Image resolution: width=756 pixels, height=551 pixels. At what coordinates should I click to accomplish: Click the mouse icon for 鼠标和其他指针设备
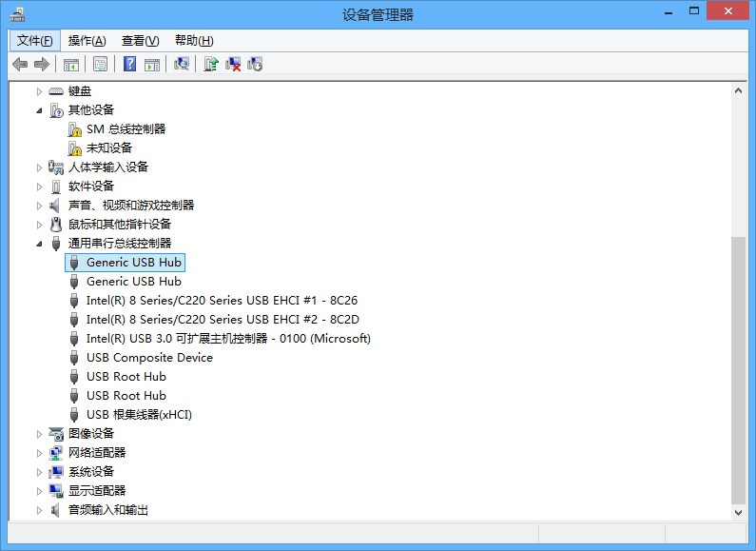[56, 225]
